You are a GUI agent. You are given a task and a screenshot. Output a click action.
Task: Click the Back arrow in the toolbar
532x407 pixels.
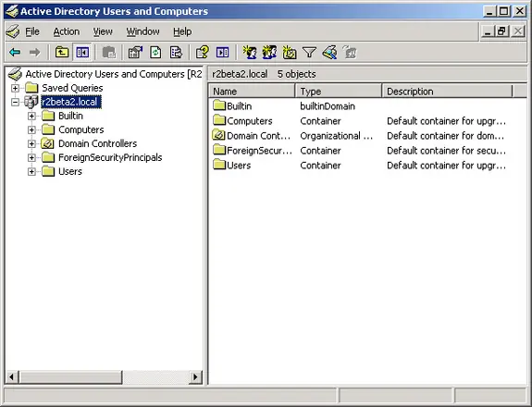point(15,52)
